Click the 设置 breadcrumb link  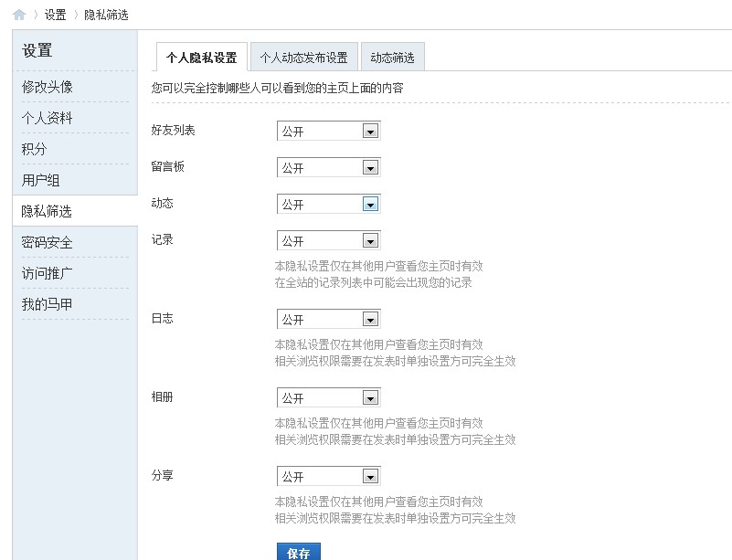[56, 15]
